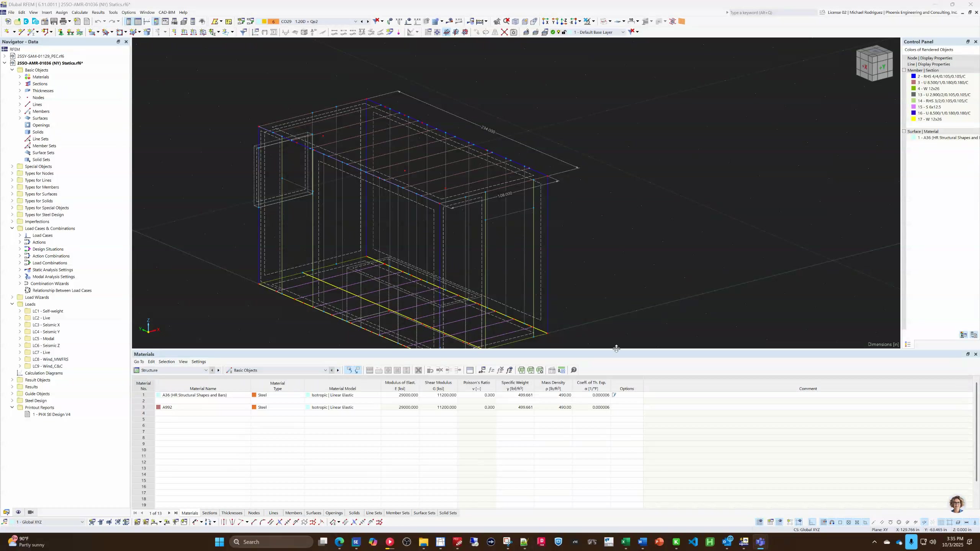Click the blue swatch for RHS 4/4/0.105/0.105/C

pyautogui.click(x=913, y=76)
